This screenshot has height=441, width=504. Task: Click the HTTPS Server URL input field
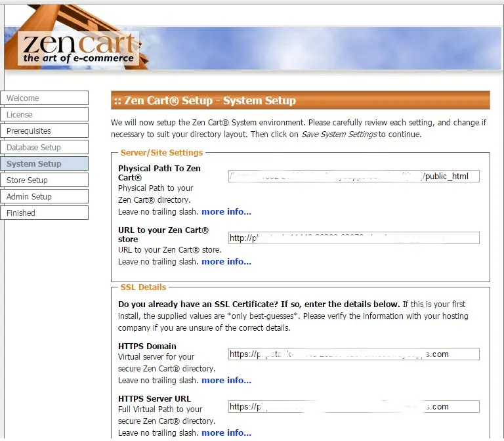354,406
